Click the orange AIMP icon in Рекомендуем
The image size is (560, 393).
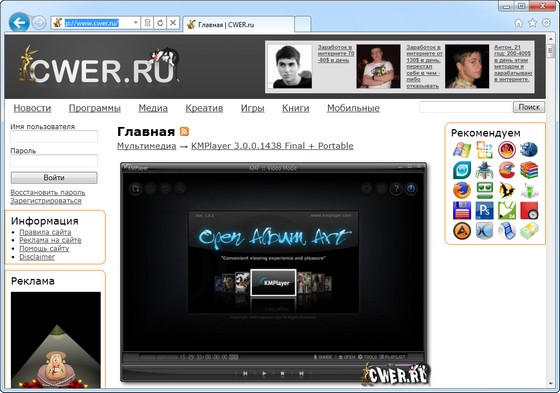click(x=462, y=231)
